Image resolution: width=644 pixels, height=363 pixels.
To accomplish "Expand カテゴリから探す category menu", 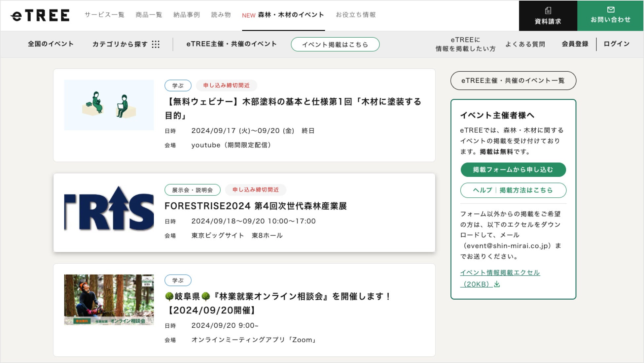I will (x=120, y=44).
